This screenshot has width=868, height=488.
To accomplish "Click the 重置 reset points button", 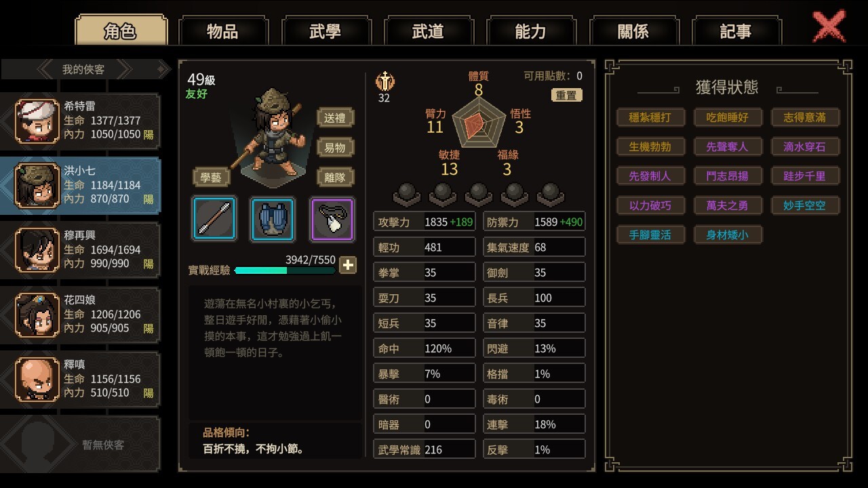I will [566, 96].
